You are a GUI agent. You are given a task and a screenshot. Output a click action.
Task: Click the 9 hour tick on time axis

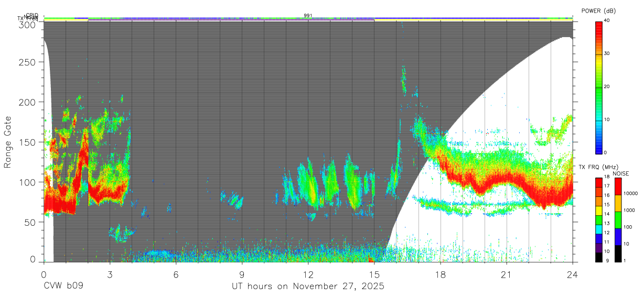(242, 274)
